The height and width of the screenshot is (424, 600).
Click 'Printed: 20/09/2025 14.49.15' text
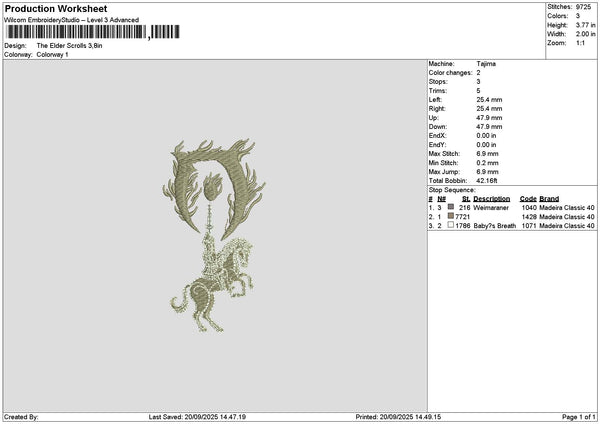398,417
